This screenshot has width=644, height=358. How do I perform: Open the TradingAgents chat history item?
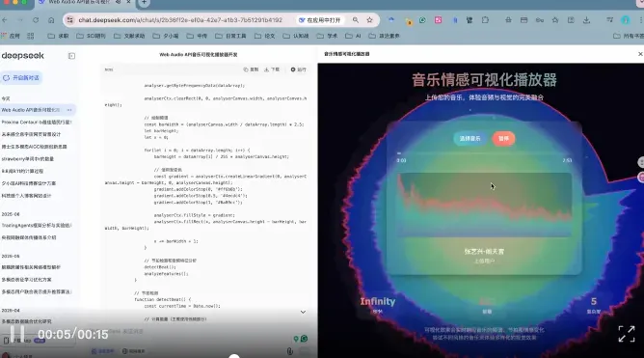(37, 225)
